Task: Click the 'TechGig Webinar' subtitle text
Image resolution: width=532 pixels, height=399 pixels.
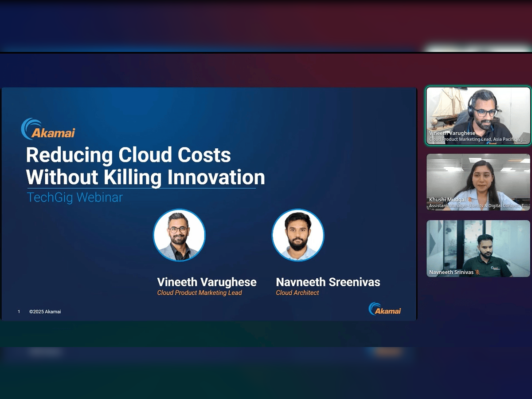Action: [75, 197]
